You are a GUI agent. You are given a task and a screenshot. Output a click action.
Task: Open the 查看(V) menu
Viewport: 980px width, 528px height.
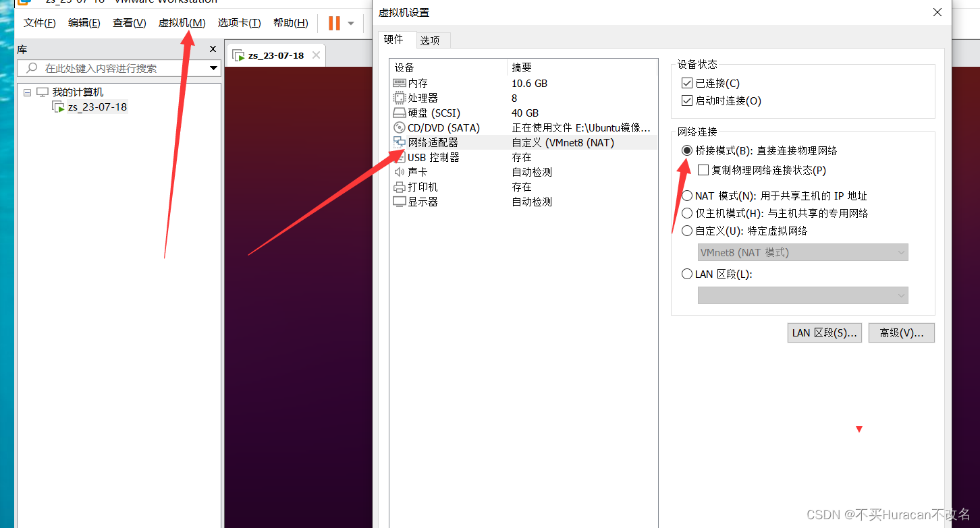[130, 23]
